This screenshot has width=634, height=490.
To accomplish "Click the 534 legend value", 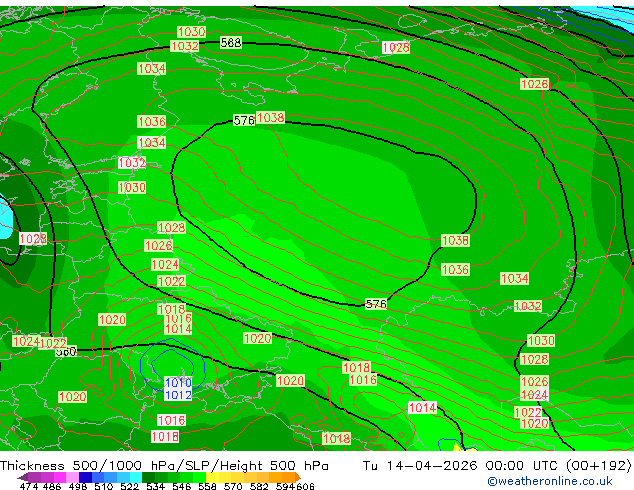I will click(x=155, y=486).
